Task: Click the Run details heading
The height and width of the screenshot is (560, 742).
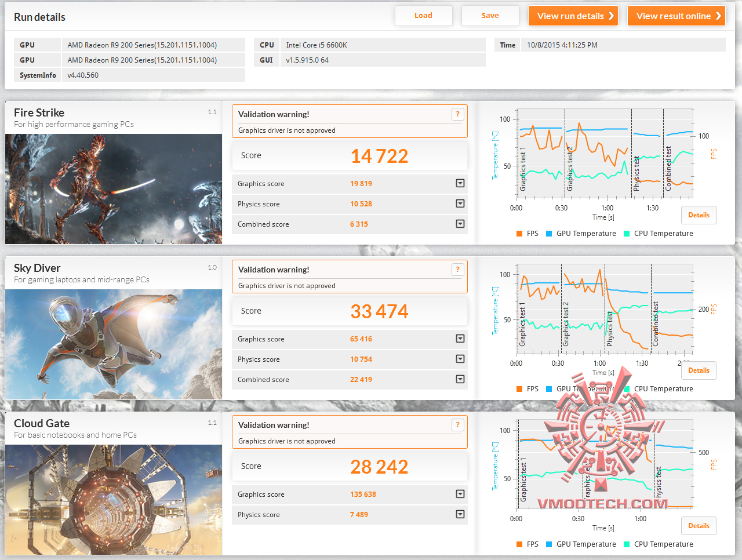Action: pos(39,17)
